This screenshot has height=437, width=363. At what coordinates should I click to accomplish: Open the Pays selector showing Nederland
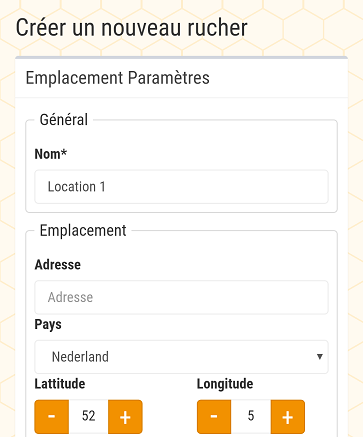[181, 357]
